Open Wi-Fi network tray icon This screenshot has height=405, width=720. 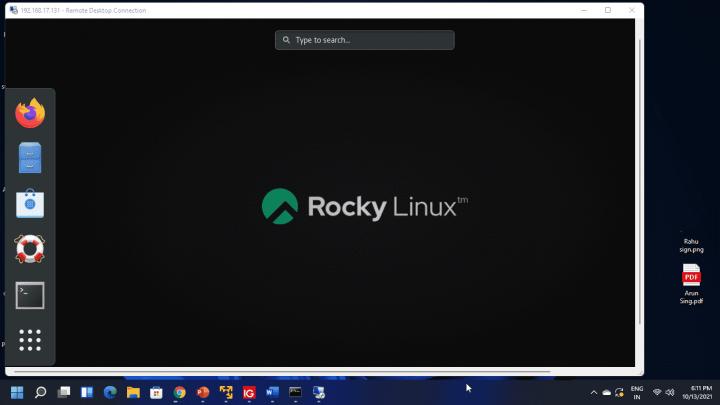click(657, 393)
